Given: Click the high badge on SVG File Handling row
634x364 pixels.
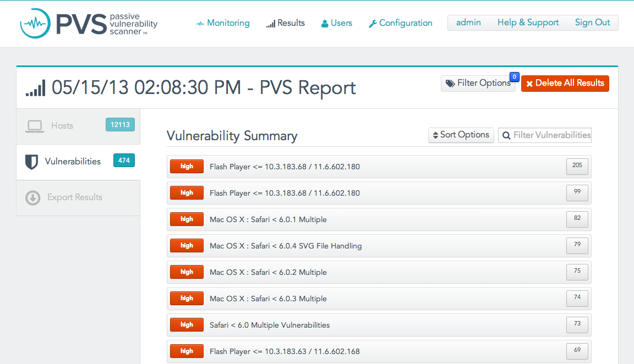Looking at the screenshot, I should click(187, 246).
